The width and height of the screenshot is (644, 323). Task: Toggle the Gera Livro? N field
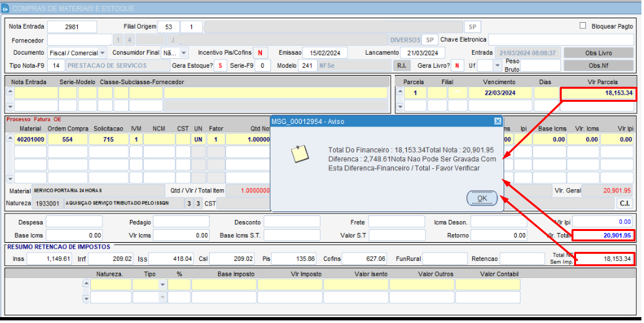(457, 65)
